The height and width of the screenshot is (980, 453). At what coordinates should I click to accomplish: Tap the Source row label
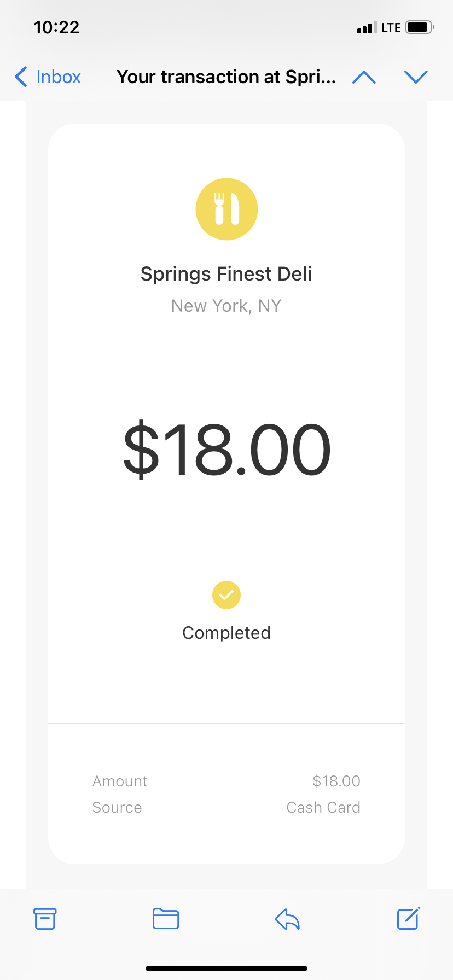tap(117, 807)
